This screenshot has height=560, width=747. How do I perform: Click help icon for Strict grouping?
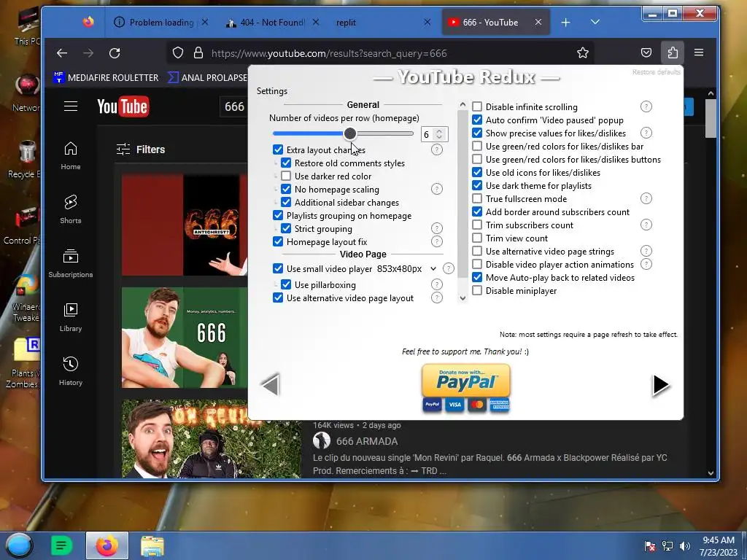coord(436,228)
